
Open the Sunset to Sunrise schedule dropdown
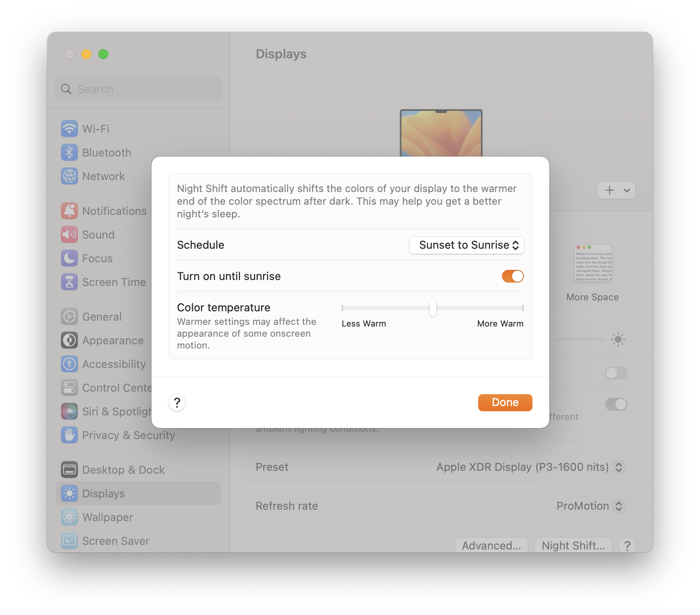(467, 245)
